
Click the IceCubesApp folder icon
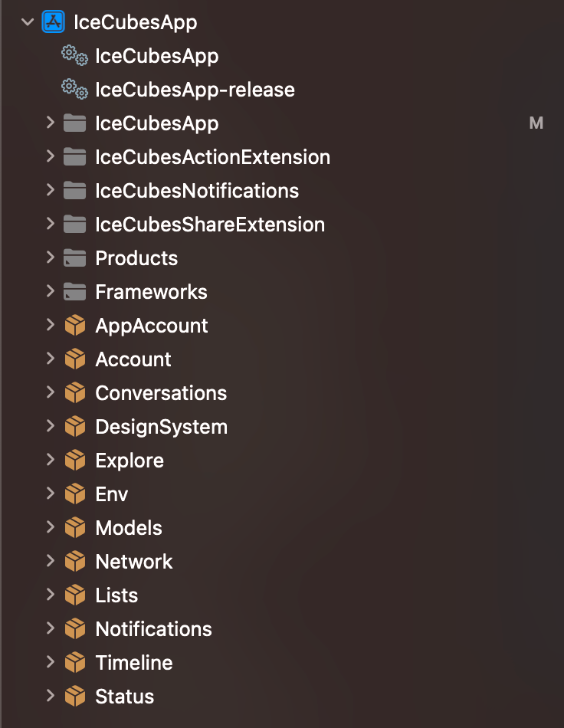click(x=75, y=123)
